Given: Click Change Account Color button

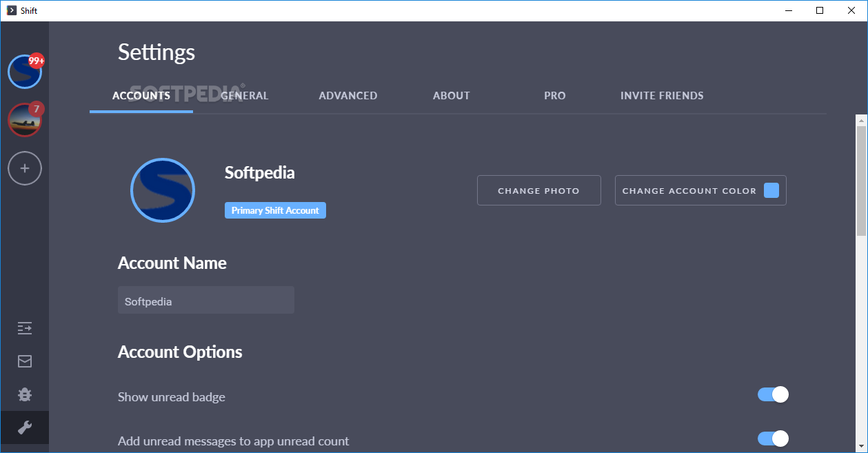Looking at the screenshot, I should (700, 190).
